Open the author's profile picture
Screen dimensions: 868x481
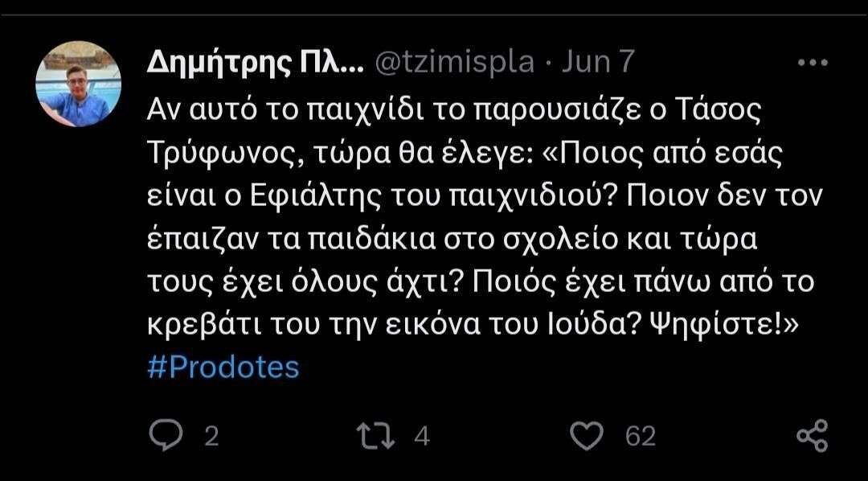tap(79, 84)
